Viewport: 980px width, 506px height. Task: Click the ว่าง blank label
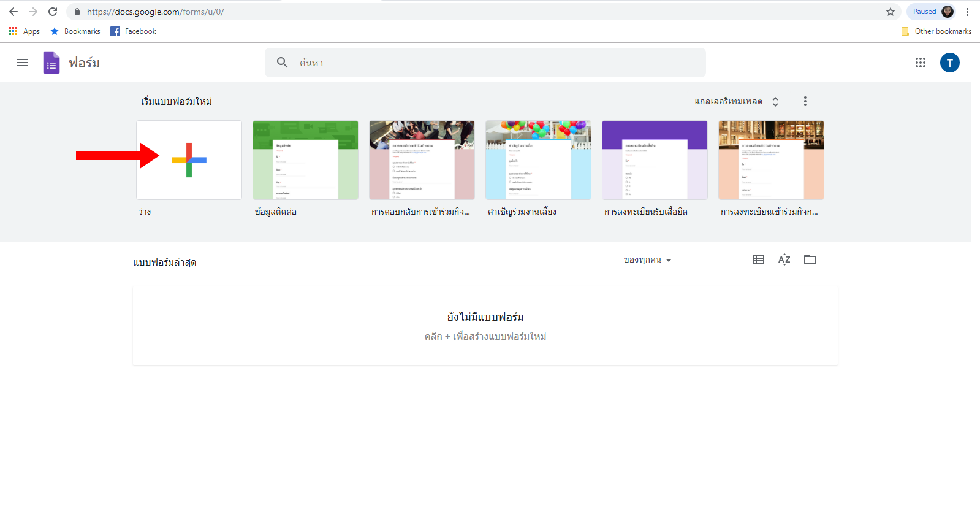145,212
